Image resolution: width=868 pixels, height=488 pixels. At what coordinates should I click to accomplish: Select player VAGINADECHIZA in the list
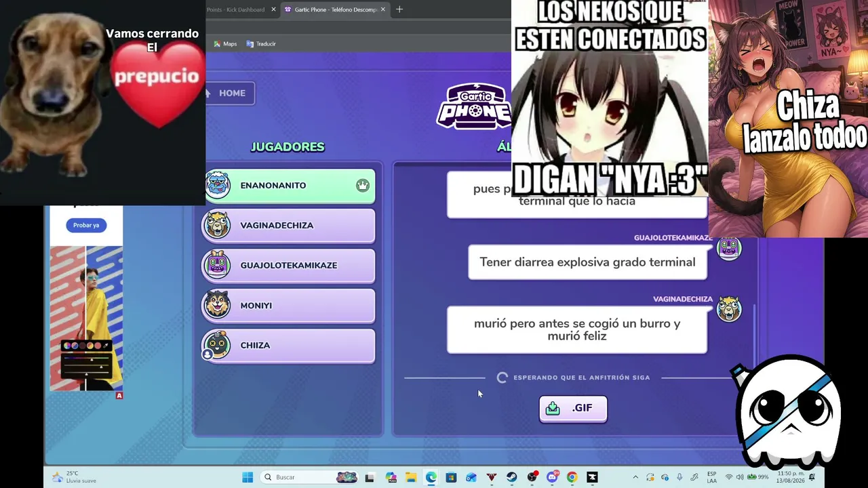click(289, 226)
